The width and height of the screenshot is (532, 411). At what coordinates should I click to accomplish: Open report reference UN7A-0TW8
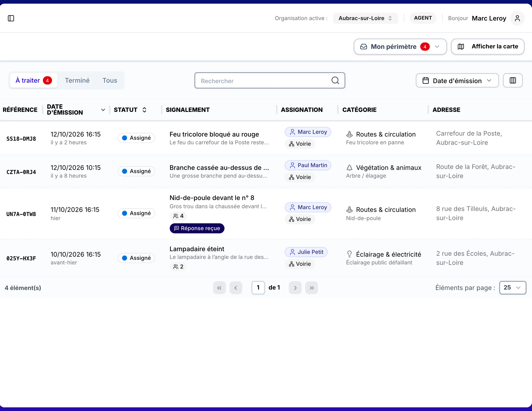click(x=21, y=214)
